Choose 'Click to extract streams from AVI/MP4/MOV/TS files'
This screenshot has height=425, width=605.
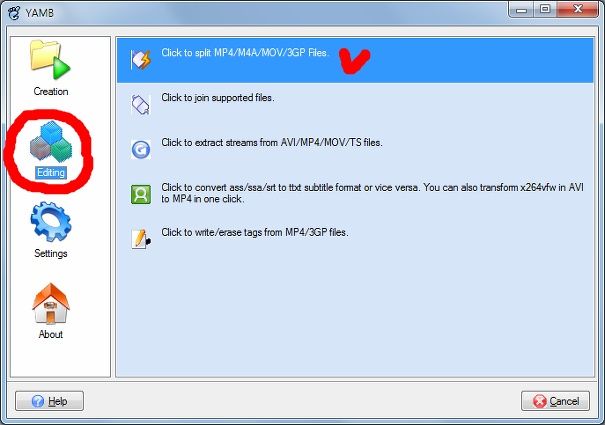[x=272, y=142]
